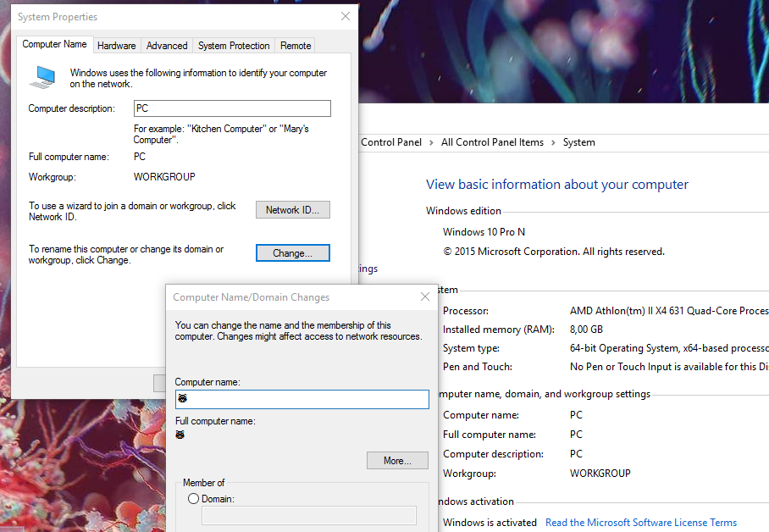Click the Change... button
769x532 pixels.
click(x=292, y=253)
